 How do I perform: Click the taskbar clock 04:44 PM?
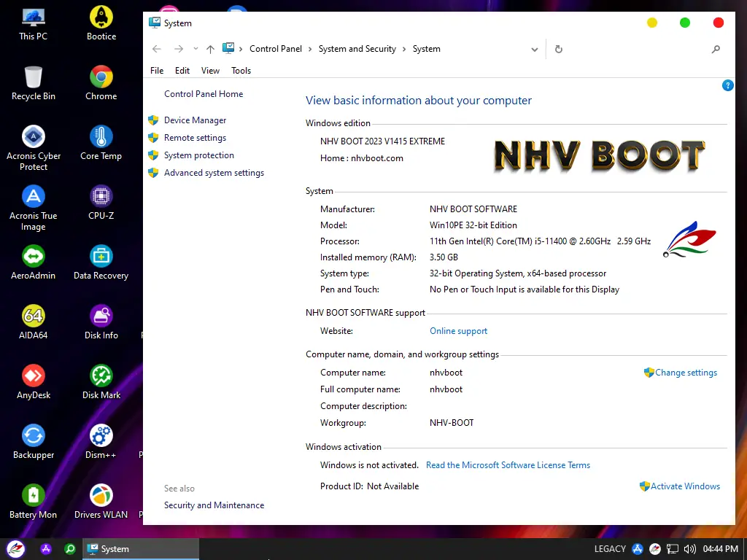click(x=720, y=549)
